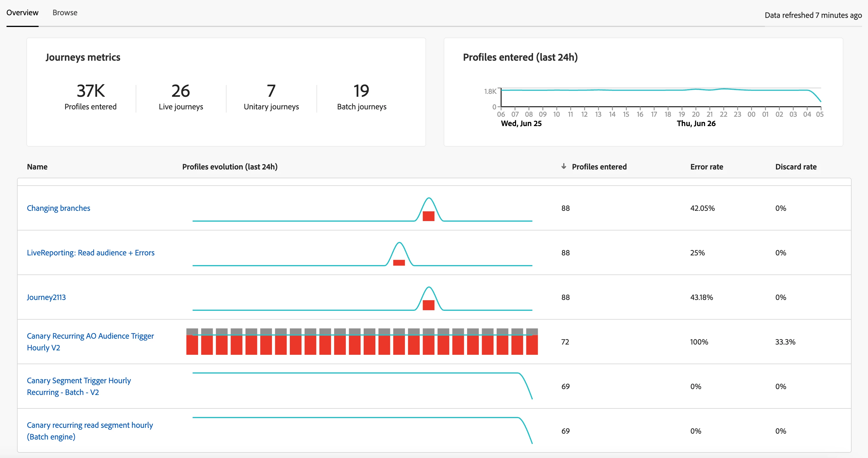The width and height of the screenshot is (868, 458).
Task: Click the first red bar in Canary Recurring chart
Action: coord(192,345)
